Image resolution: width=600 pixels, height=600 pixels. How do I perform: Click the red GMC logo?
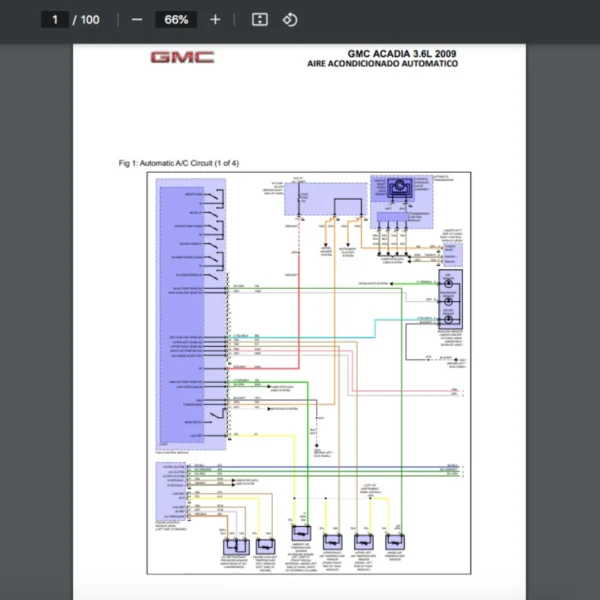(182, 57)
